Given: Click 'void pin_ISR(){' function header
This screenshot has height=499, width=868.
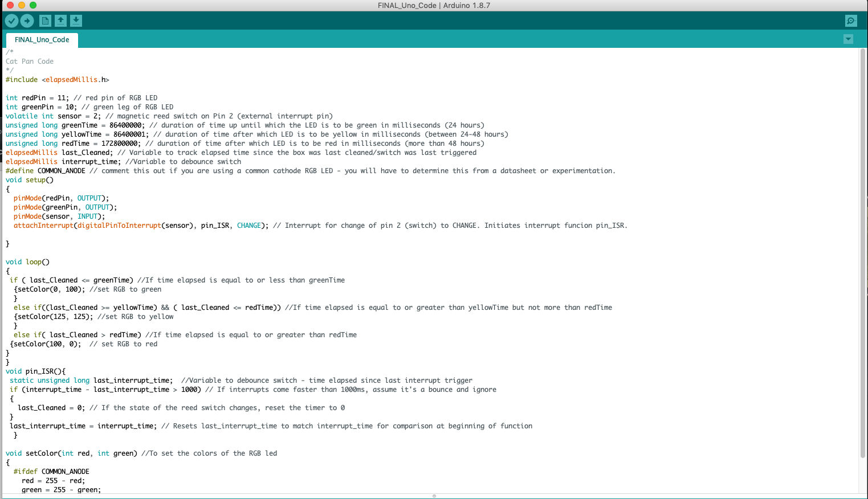Looking at the screenshot, I should coord(35,371).
